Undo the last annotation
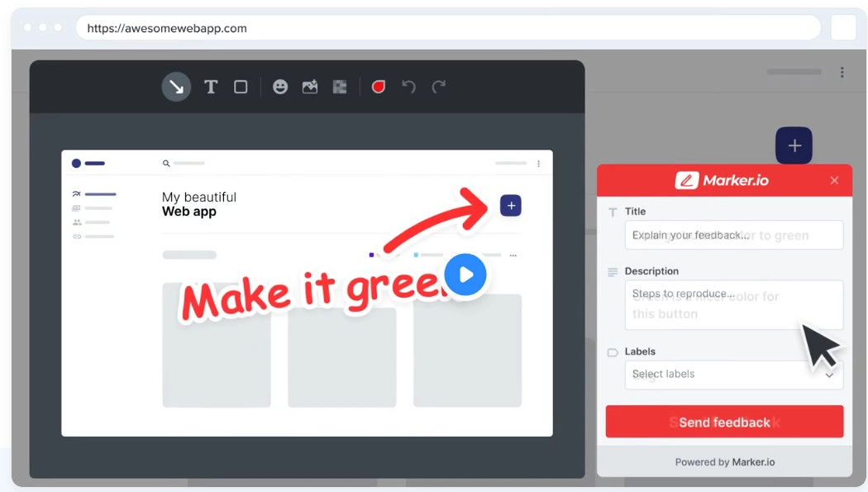Image resolution: width=868 pixels, height=492 pixels. point(408,86)
